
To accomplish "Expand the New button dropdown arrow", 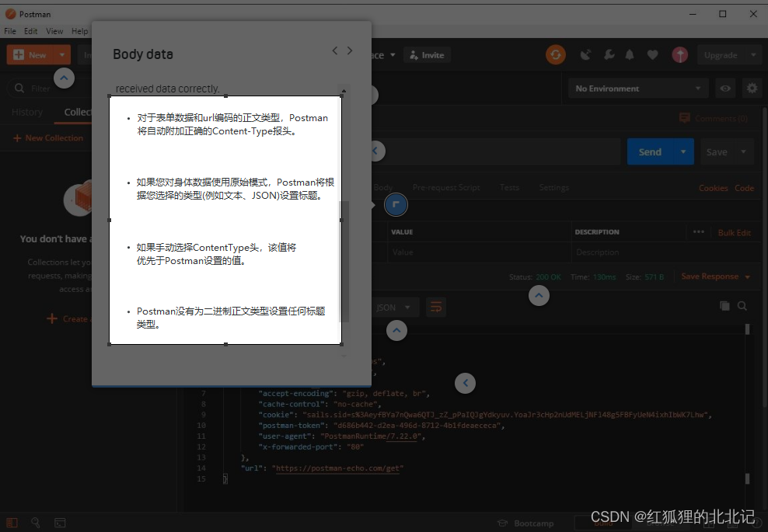I will tap(62, 55).
